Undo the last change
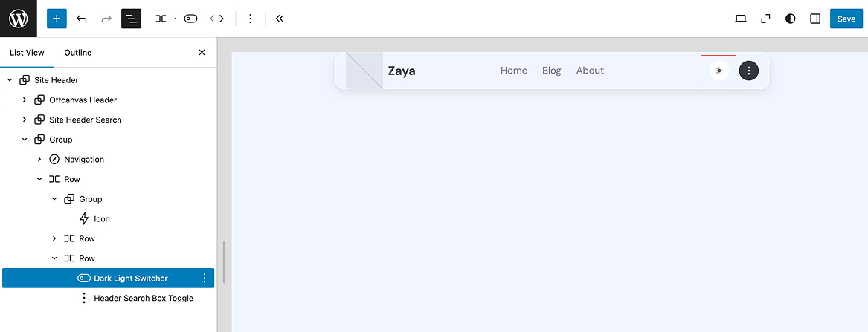Viewport: 868px width, 332px height. 81,19
